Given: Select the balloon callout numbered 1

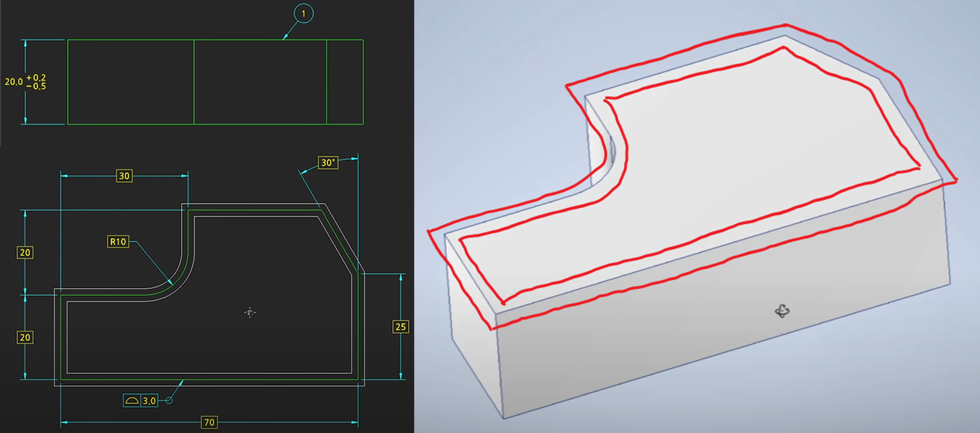Looking at the screenshot, I should 304,14.
